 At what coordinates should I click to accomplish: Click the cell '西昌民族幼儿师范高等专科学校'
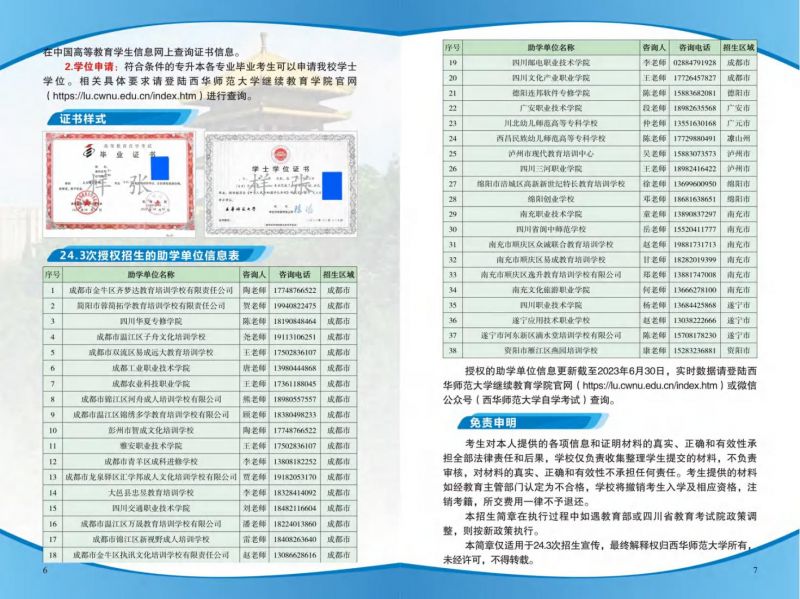pos(551,138)
